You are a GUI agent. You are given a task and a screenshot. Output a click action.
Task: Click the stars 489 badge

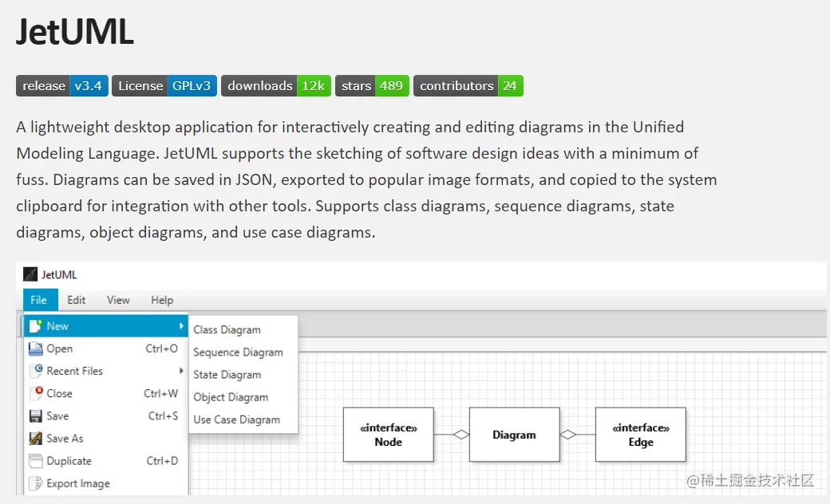372,85
